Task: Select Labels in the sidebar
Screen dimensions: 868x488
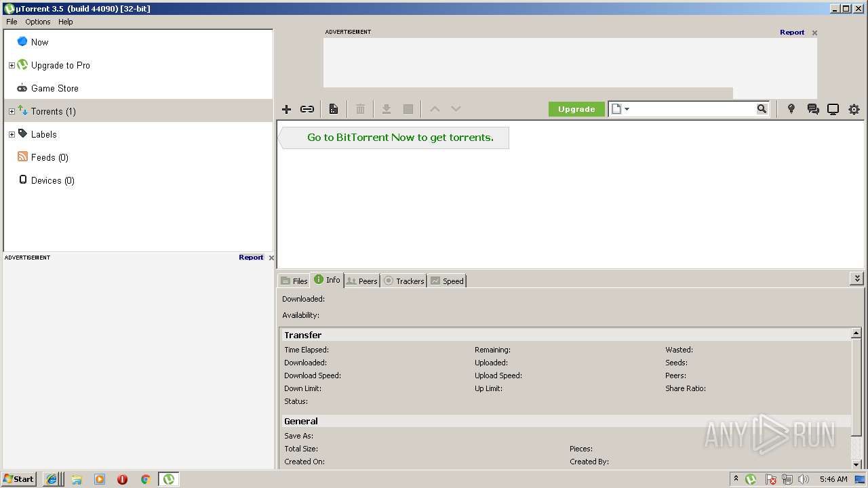Action: tap(138, 134)
